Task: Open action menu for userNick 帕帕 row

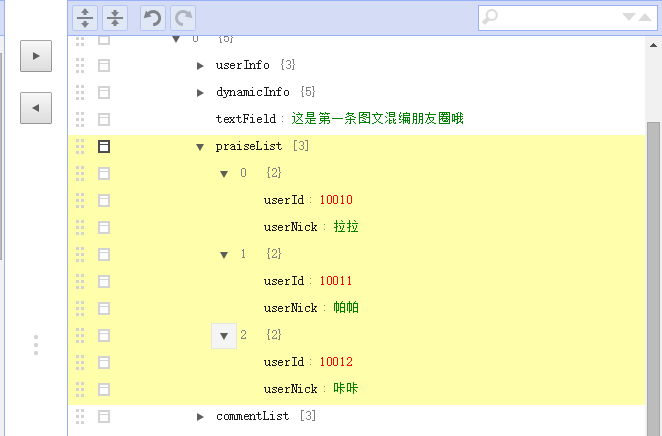Action: 104,309
